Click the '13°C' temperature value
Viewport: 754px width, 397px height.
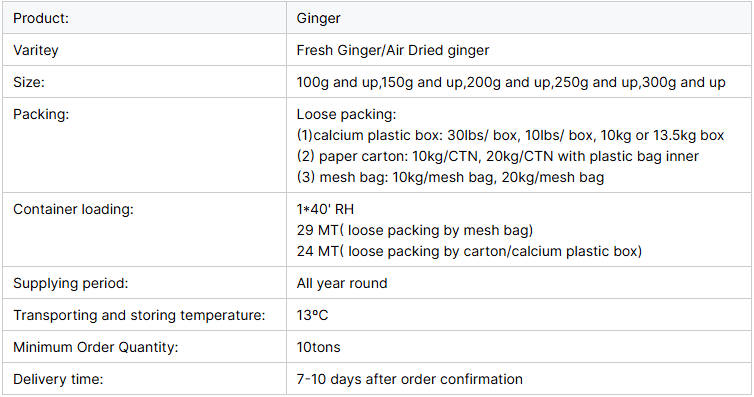point(313,315)
